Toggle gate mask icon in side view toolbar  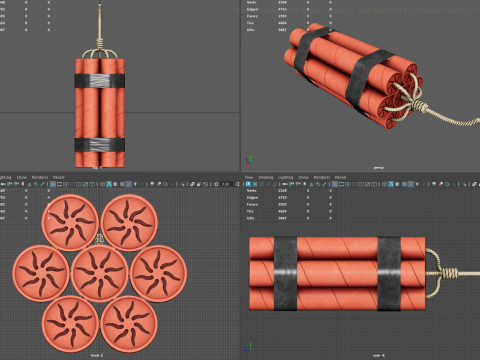tap(354, 184)
